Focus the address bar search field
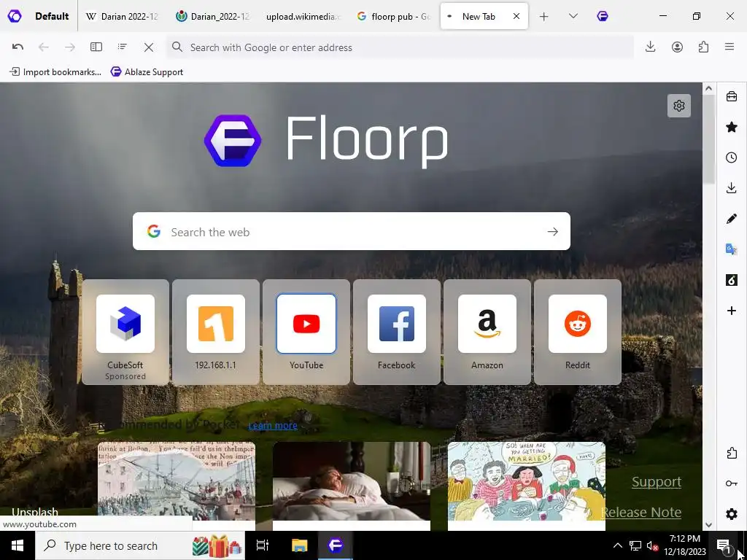This screenshot has width=747, height=560. pyautogui.click(x=400, y=47)
